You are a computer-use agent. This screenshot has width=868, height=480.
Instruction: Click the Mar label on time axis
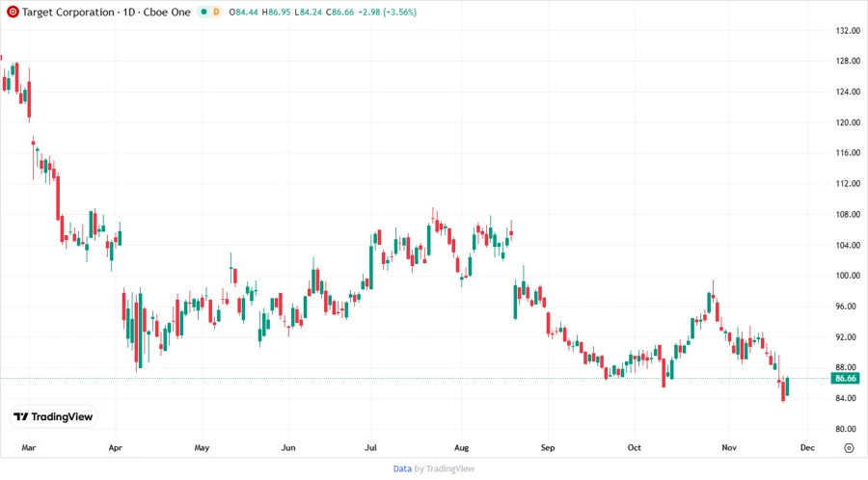pyautogui.click(x=29, y=447)
